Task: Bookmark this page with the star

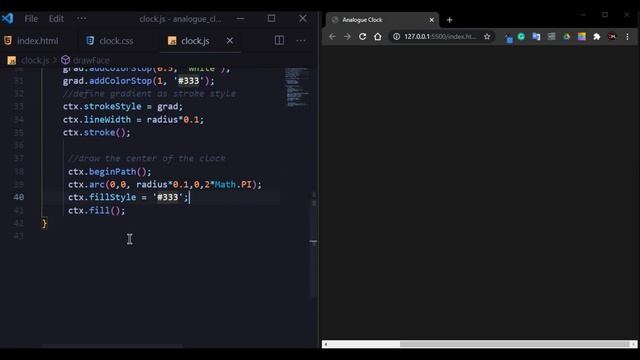Action: coord(487,37)
